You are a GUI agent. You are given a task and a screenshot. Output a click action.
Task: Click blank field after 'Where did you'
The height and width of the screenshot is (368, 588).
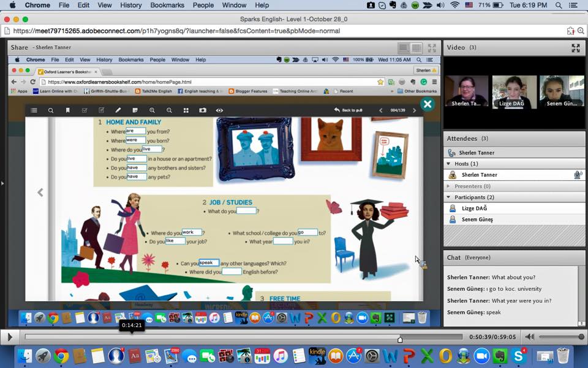(x=232, y=272)
